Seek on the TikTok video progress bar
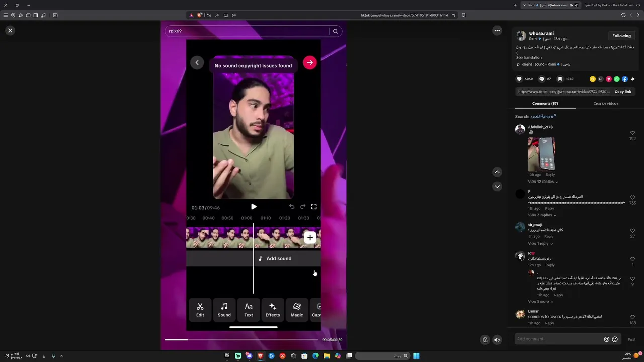This screenshot has height=362, width=644. point(242,340)
